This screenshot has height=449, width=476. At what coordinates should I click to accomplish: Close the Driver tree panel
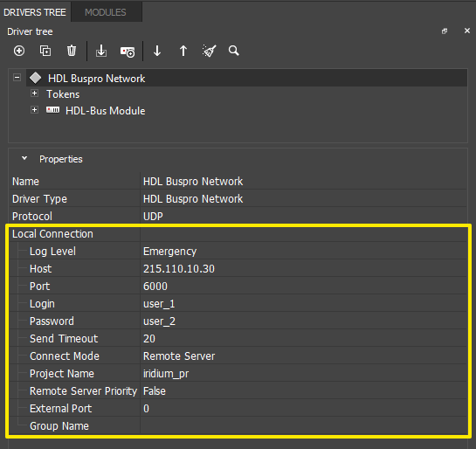coord(467,31)
